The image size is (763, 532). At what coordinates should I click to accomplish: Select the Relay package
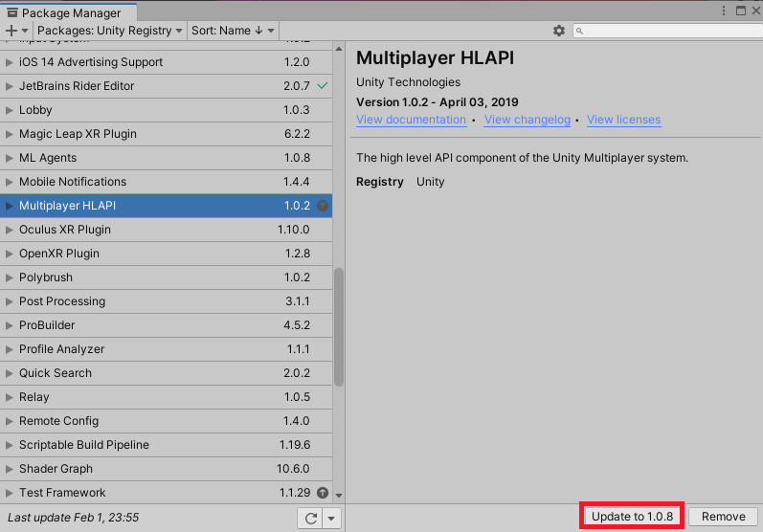(166, 397)
